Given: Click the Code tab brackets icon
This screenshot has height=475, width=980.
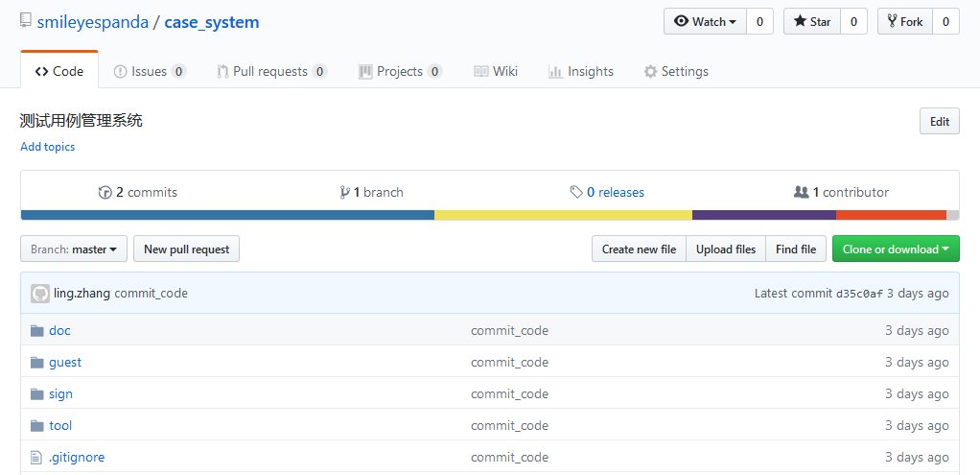Looking at the screenshot, I should pos(42,71).
